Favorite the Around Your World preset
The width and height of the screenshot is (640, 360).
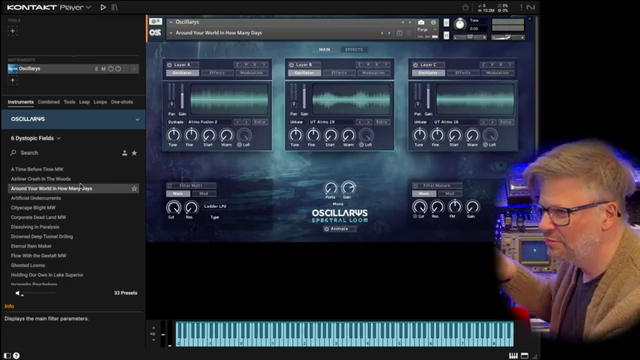coord(134,189)
